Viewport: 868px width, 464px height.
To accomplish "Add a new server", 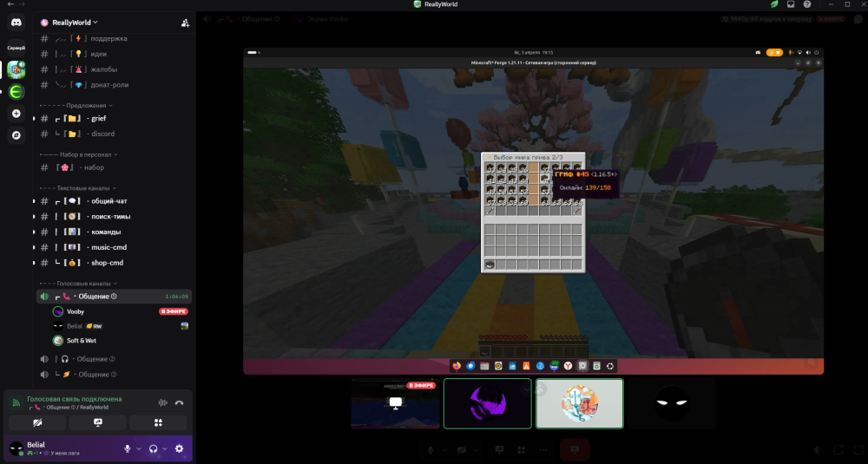I will pyautogui.click(x=16, y=114).
